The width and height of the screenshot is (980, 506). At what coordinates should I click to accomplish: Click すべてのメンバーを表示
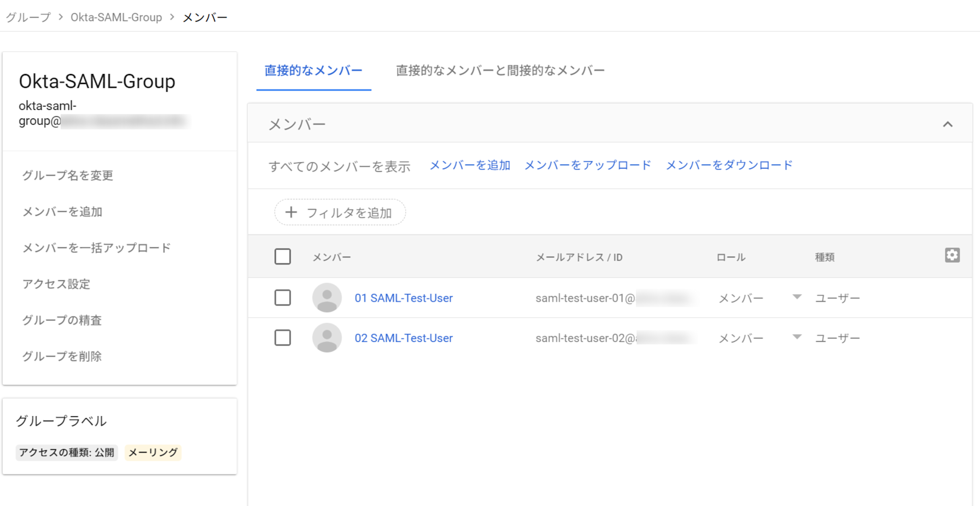click(341, 166)
